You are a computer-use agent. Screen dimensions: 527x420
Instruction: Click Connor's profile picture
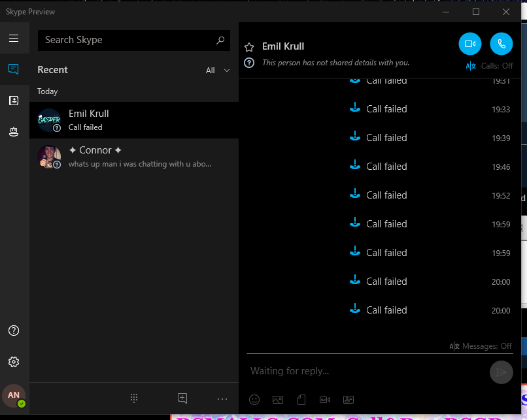[x=49, y=157]
